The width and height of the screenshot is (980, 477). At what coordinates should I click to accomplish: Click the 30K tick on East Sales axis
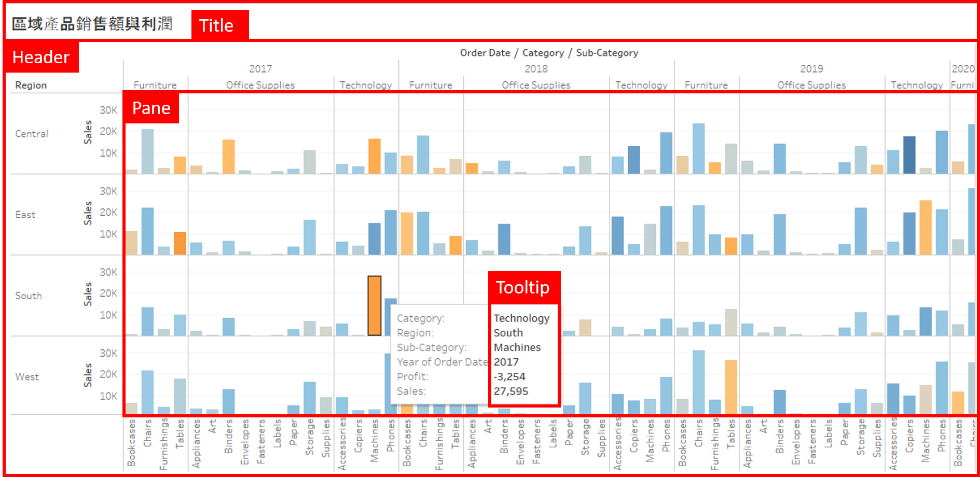108,191
